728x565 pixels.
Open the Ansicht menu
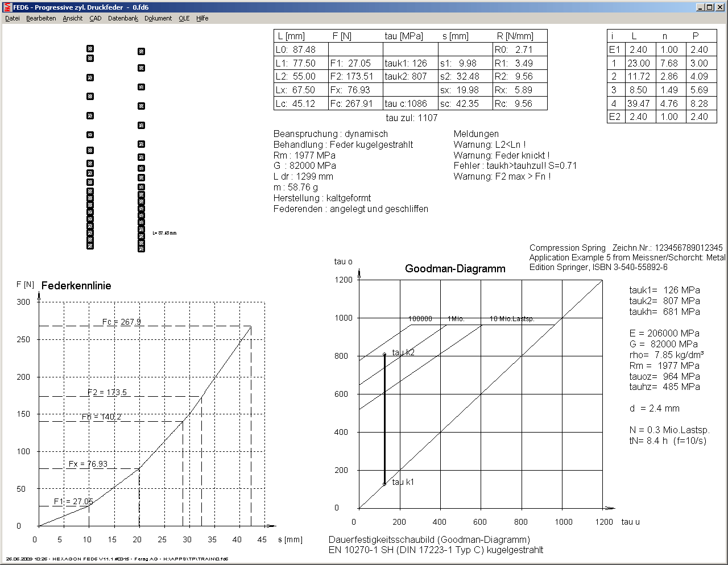73,18
